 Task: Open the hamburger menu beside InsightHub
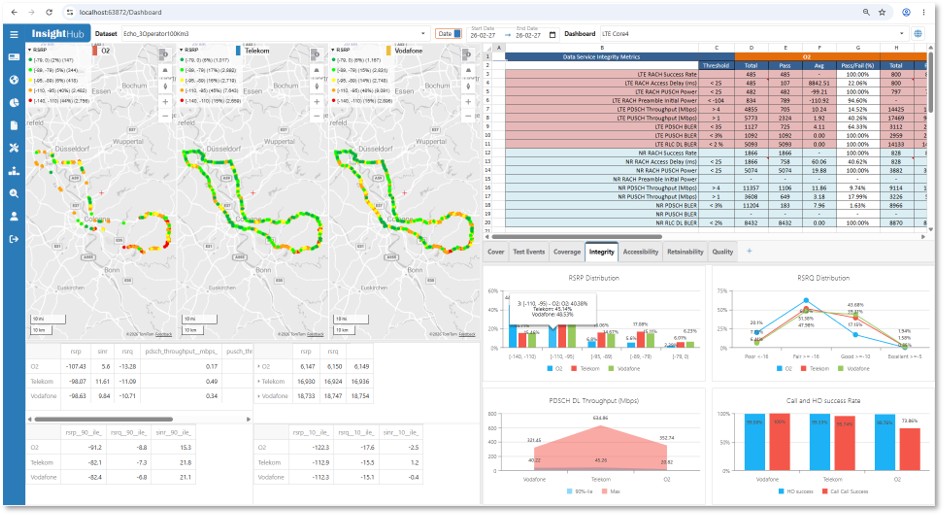click(14, 34)
